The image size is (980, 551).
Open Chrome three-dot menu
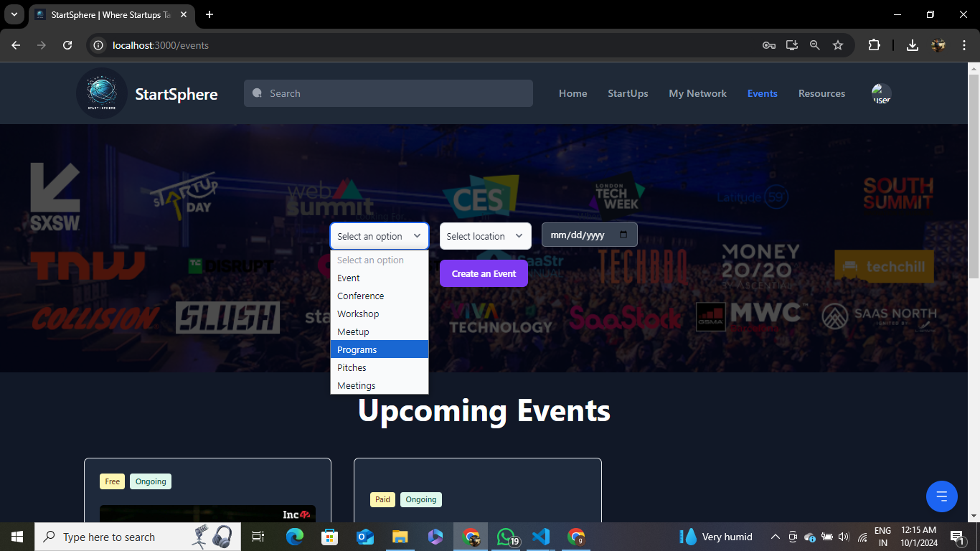964,45
